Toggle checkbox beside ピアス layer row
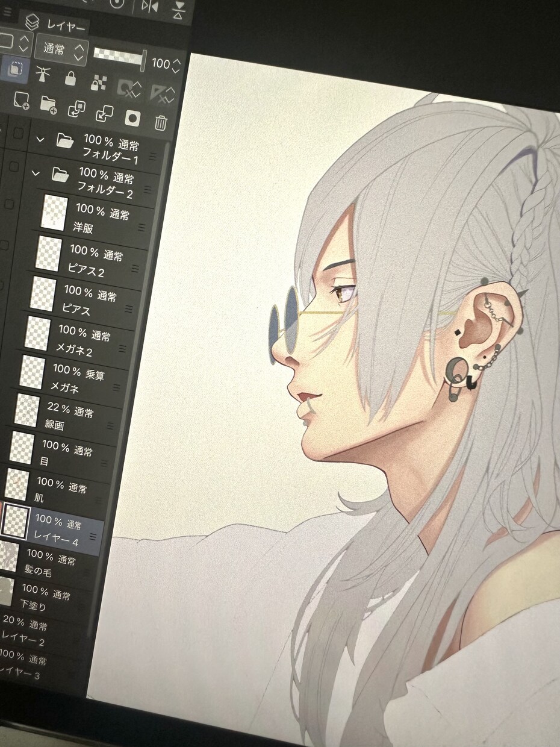This screenshot has width=560, height=747. [x=2, y=286]
